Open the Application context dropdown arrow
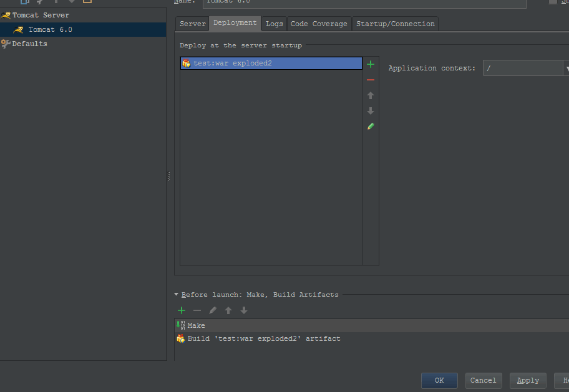Image resolution: width=569 pixels, height=392 pixels. [567, 68]
